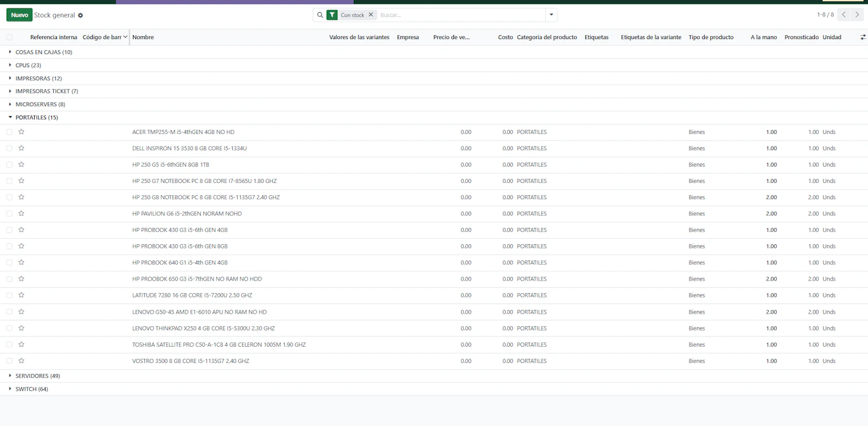868x426 pixels.
Task: Open HP 250 G7 NOTEBOOK product record
Action: coord(205,181)
